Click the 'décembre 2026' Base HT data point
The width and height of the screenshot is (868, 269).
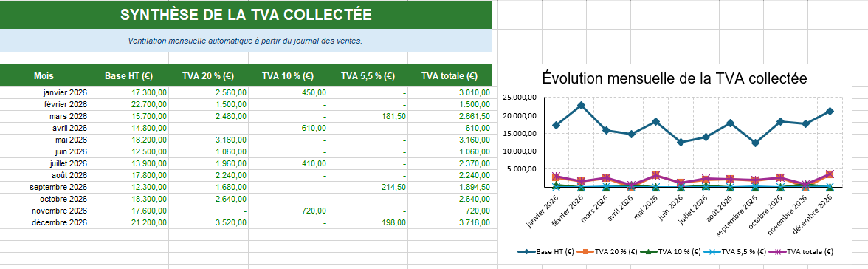click(830, 111)
